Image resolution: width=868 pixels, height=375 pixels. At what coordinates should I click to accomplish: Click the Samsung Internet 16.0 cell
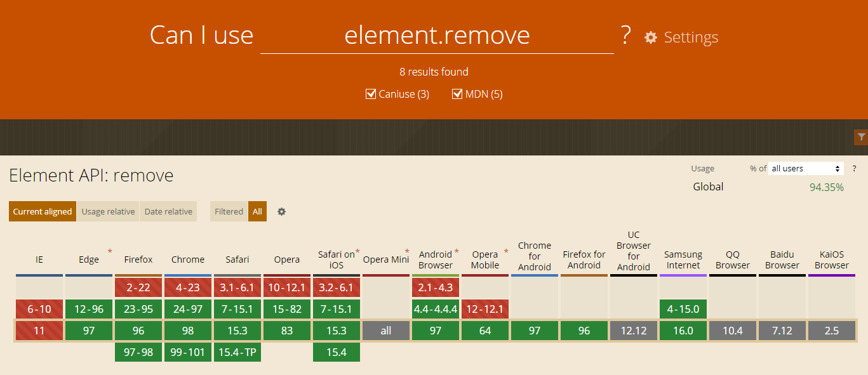(x=683, y=331)
